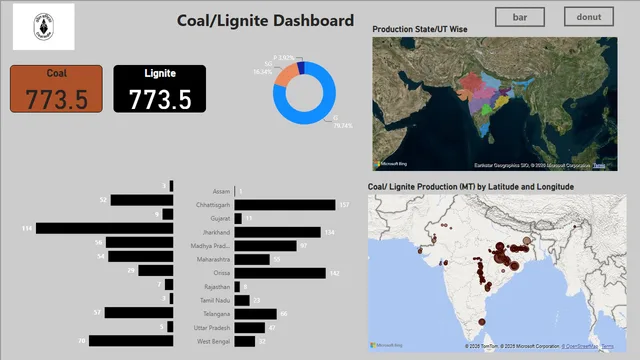The height and width of the screenshot is (360, 640).
Task: Click the Uttar Pradesh bar valued 47
Action: coord(250,328)
